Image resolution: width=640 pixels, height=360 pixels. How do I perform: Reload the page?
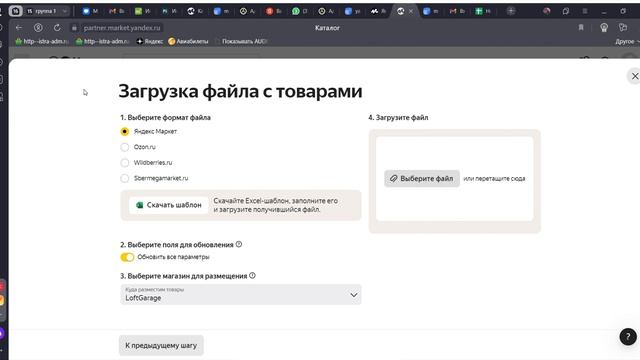pos(57,28)
